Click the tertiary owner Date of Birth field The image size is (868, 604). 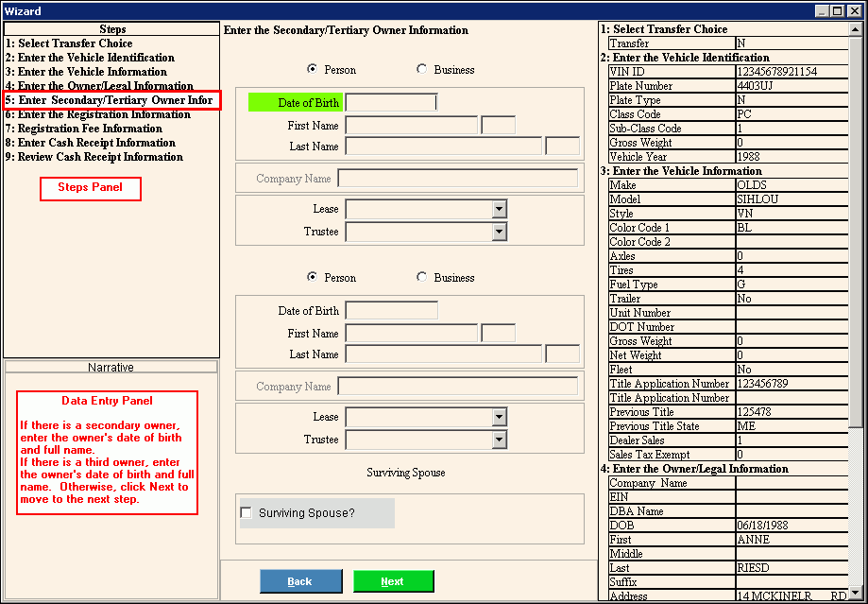click(391, 311)
